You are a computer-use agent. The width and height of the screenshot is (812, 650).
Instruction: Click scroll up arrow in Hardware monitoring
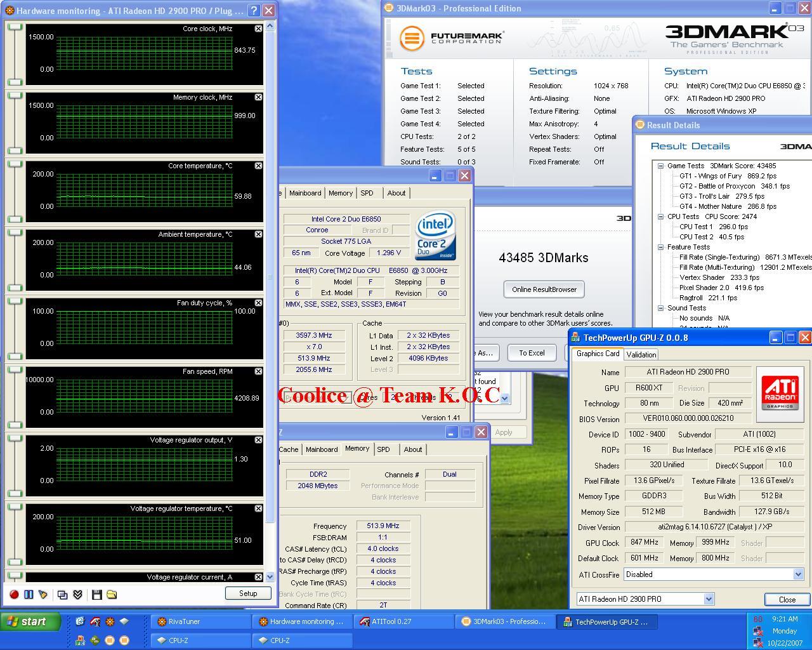pyautogui.click(x=270, y=26)
